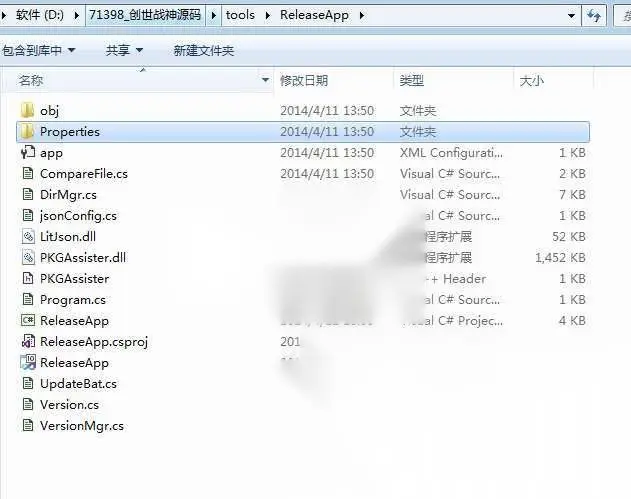Image resolution: width=631 pixels, height=499 pixels.
Task: Expand arrow after 71398_创世战神源码 breadcrumb
Action: [x=214, y=16]
